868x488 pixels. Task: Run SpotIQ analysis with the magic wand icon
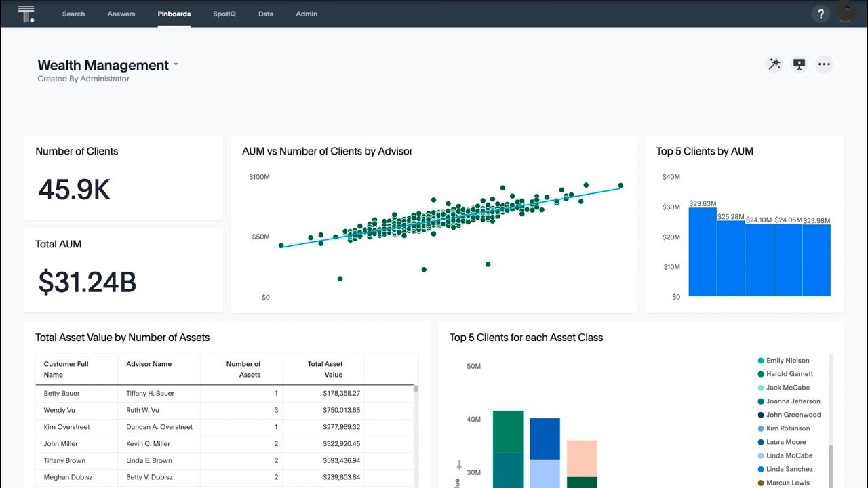point(774,64)
